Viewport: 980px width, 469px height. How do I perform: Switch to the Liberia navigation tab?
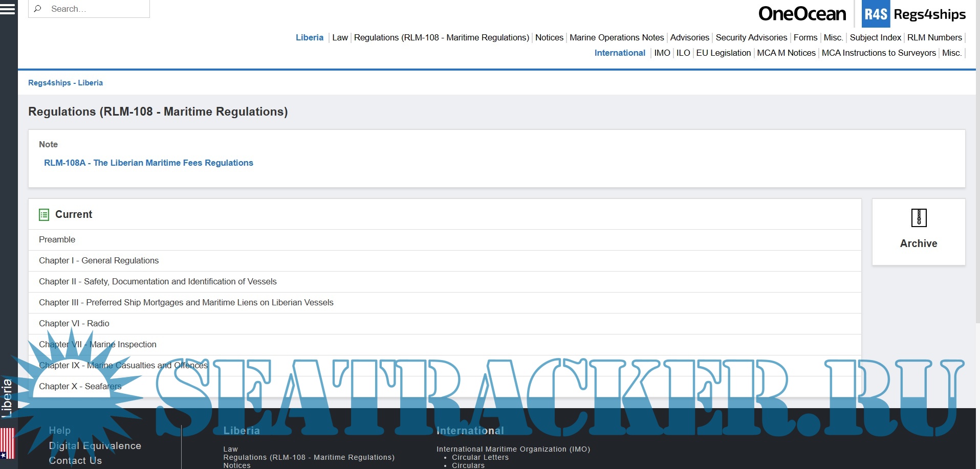click(x=309, y=37)
